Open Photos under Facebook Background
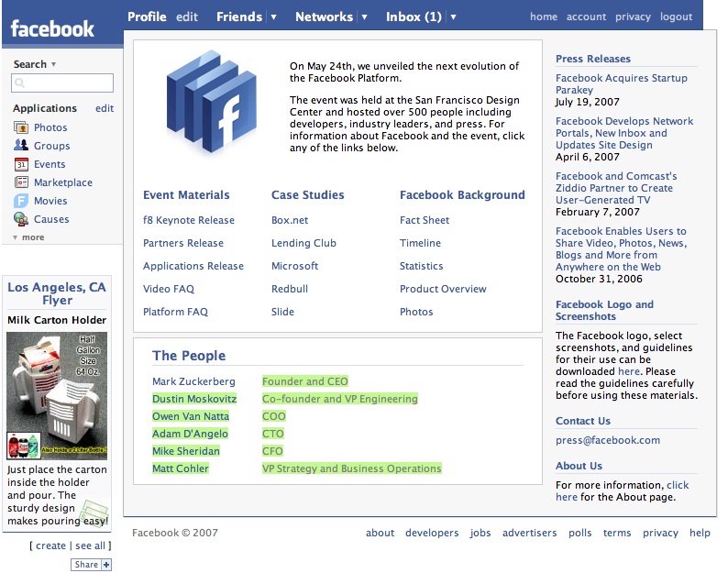 click(x=416, y=312)
